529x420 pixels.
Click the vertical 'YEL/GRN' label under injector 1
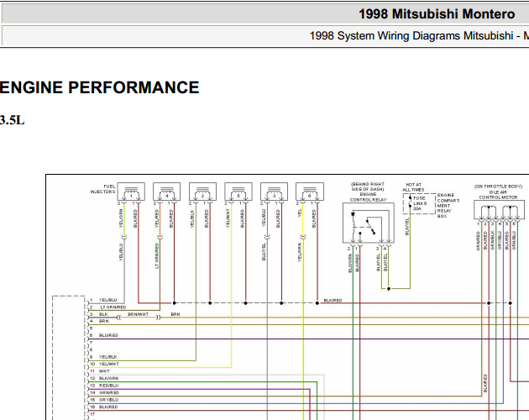121,218
